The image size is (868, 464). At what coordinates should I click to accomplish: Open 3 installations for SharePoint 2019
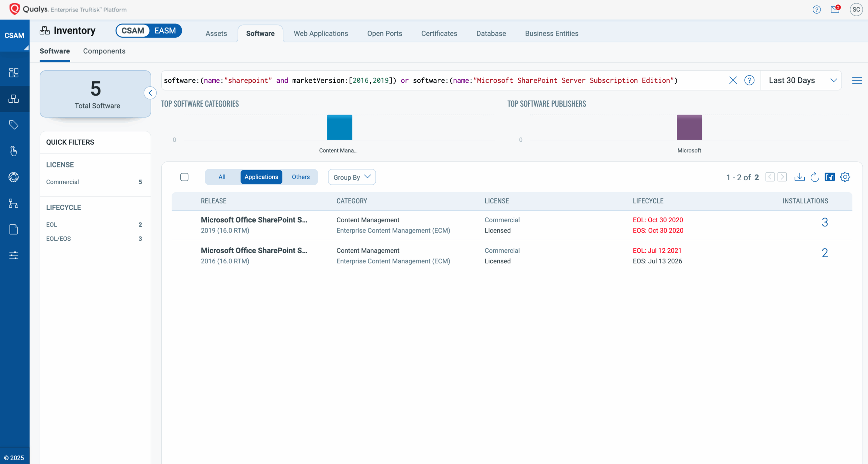coord(825,222)
